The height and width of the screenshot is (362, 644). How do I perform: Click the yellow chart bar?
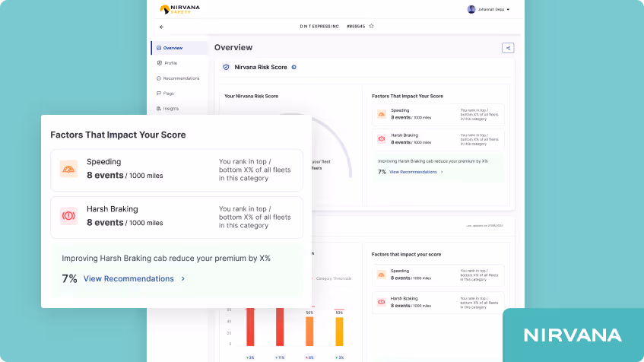(x=339, y=331)
